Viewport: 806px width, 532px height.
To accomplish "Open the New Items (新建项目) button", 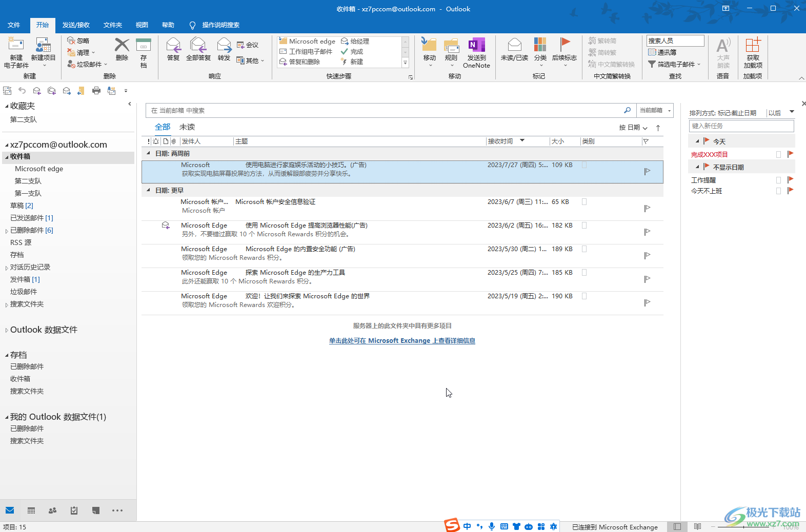I will [x=43, y=52].
